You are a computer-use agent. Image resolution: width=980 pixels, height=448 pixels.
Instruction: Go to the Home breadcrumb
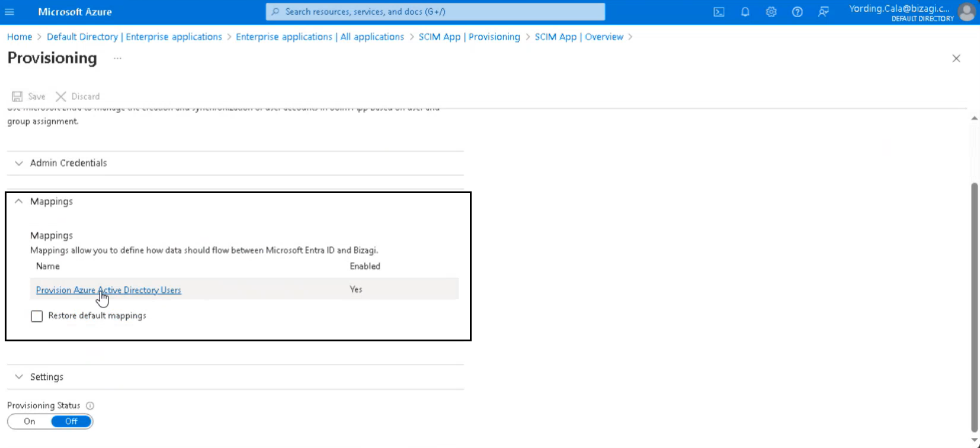pos(20,37)
